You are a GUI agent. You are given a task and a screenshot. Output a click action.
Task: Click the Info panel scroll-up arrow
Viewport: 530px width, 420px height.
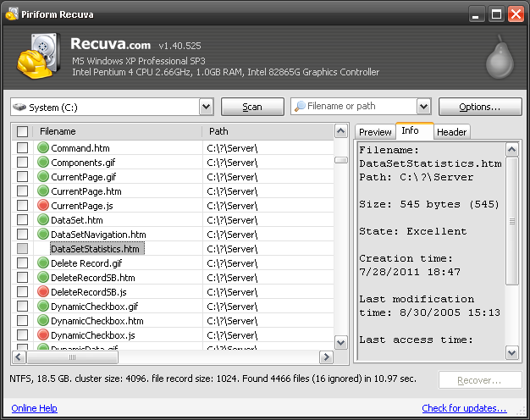512,150
